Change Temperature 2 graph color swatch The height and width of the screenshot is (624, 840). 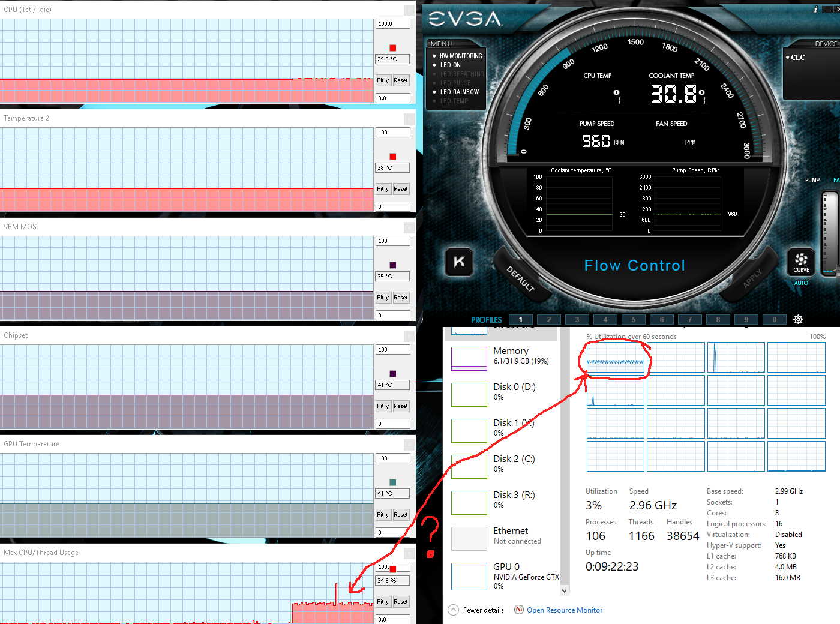point(393,157)
